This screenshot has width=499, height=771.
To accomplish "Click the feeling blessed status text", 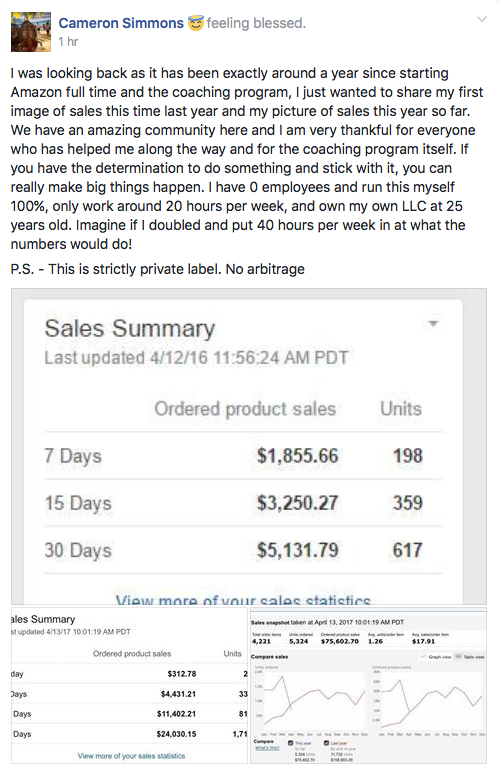I will coord(256,23).
